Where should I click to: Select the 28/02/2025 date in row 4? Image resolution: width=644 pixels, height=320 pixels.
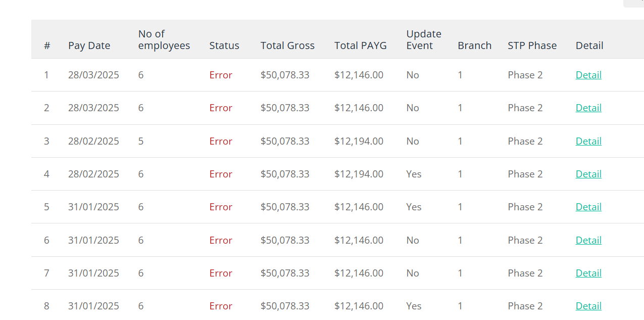click(x=93, y=174)
